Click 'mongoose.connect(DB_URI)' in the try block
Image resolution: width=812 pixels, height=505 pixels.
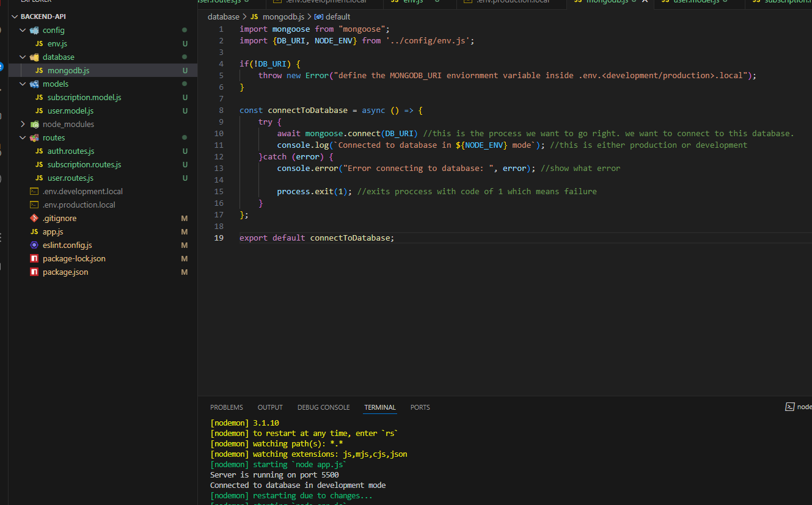coord(361,134)
